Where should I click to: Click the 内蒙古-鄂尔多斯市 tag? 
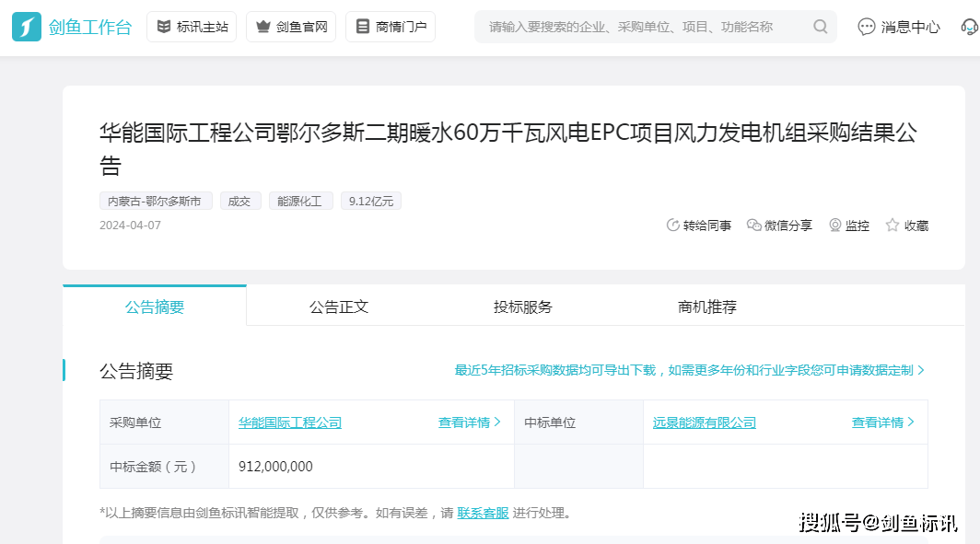(x=156, y=201)
